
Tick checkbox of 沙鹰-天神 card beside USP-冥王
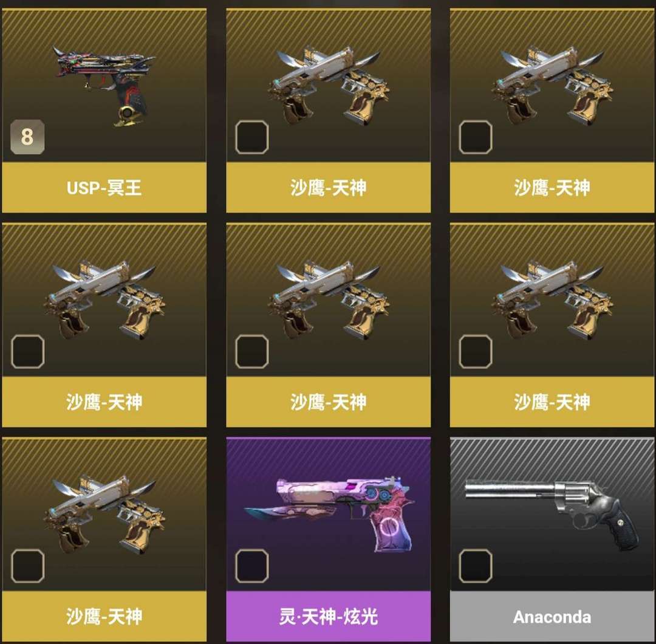pyautogui.click(x=252, y=137)
